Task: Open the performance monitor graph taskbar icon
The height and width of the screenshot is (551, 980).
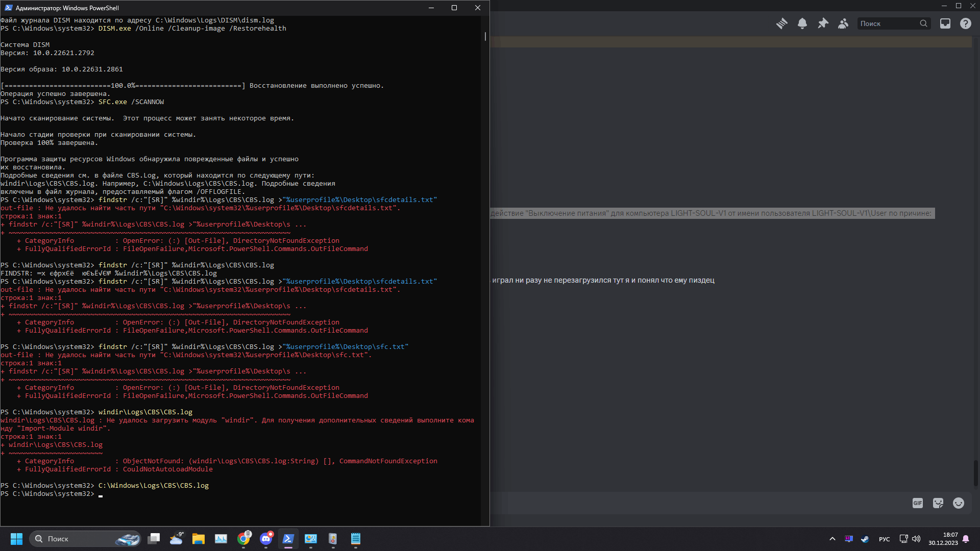Action: click(221, 539)
